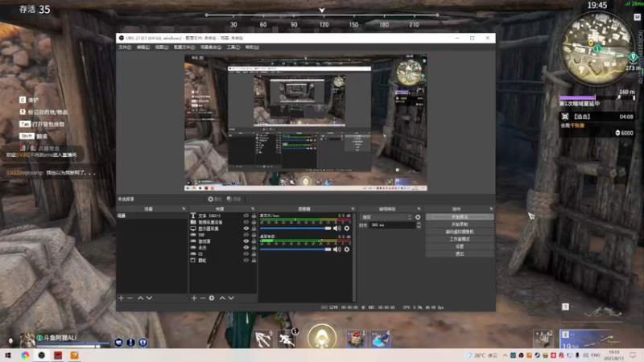The height and width of the screenshot is (362, 644).
Task: Mute the desktop audio speaker icon
Action: 337,249
